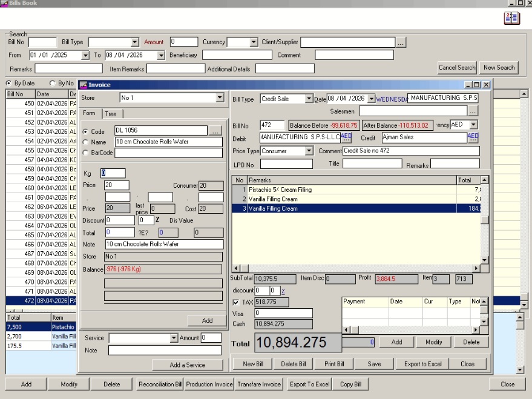Click the percent icon beside discount

tap(282, 291)
